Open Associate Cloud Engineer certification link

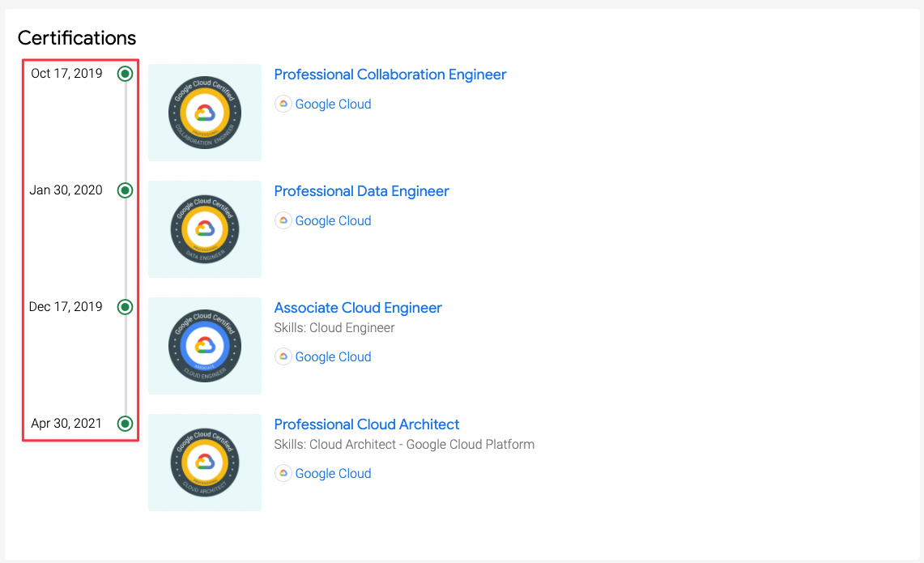click(x=358, y=309)
